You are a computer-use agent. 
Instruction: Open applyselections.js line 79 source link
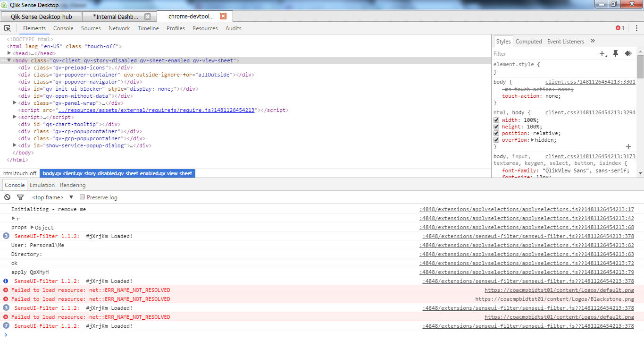point(527,272)
